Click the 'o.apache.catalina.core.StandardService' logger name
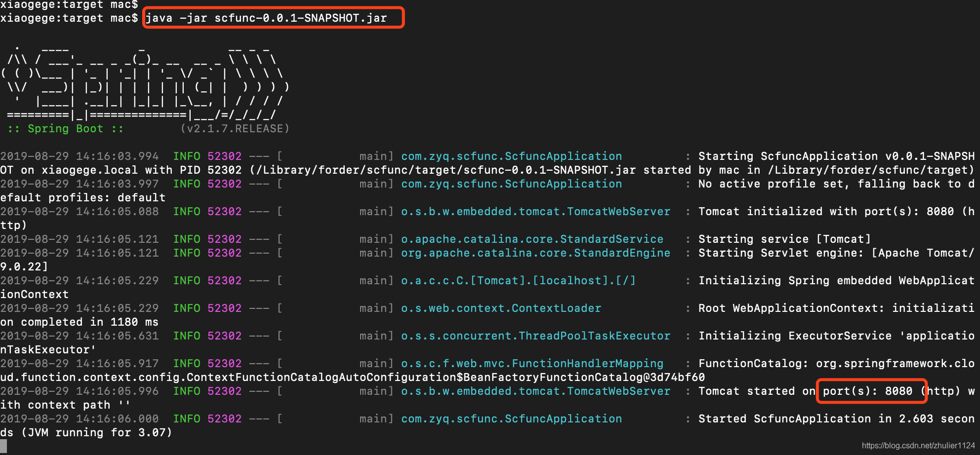 click(x=532, y=239)
